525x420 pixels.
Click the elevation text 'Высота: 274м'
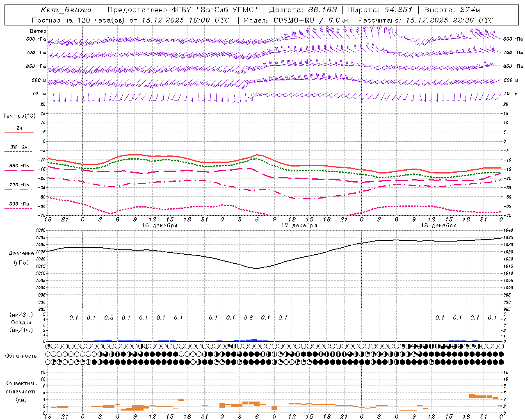click(452, 10)
